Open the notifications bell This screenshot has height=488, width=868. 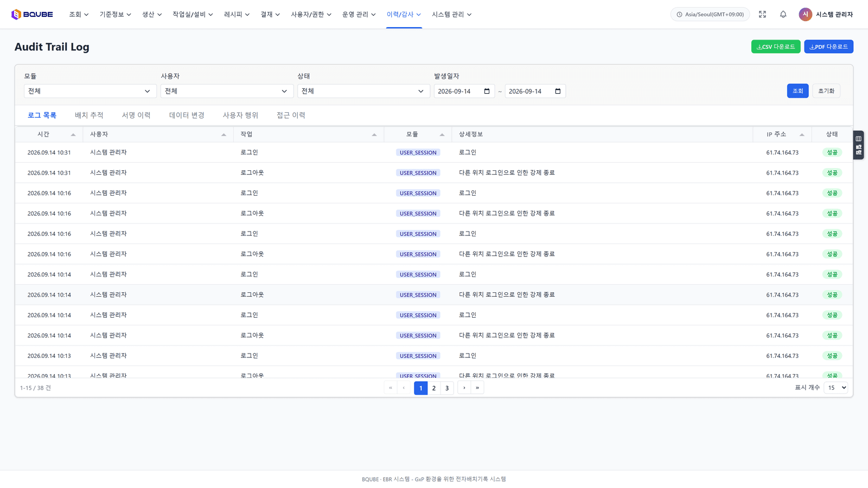783,15
